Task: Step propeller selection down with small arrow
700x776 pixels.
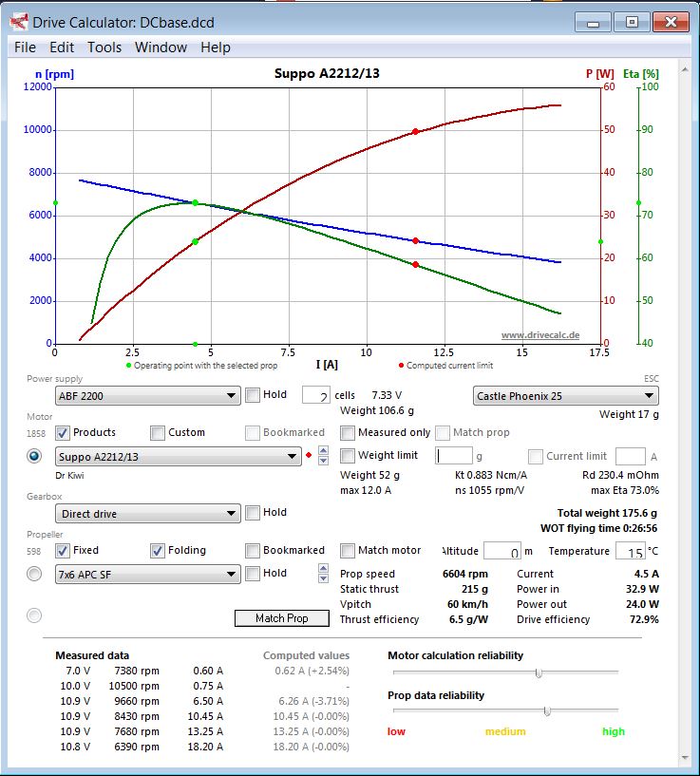Action: 323,578
